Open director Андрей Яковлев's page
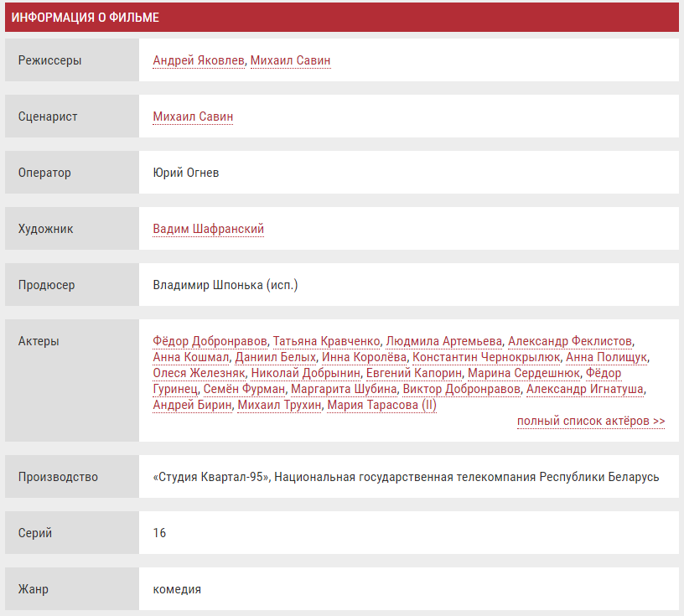Viewport: 684px width, 616px height. 199,60
